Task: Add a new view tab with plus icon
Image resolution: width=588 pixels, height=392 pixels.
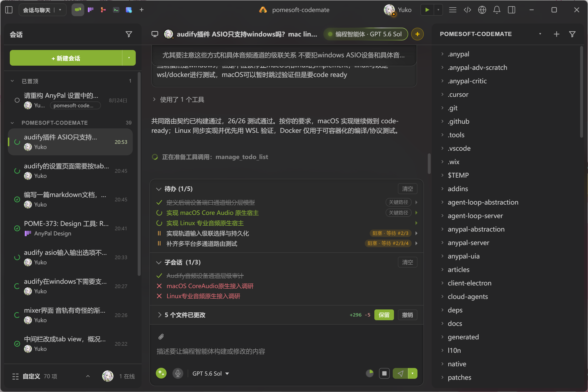Action: click(142, 10)
